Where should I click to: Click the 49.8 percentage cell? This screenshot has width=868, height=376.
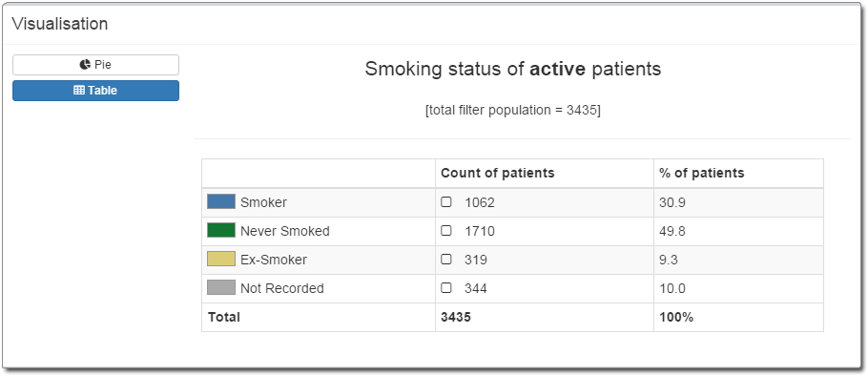(x=672, y=231)
